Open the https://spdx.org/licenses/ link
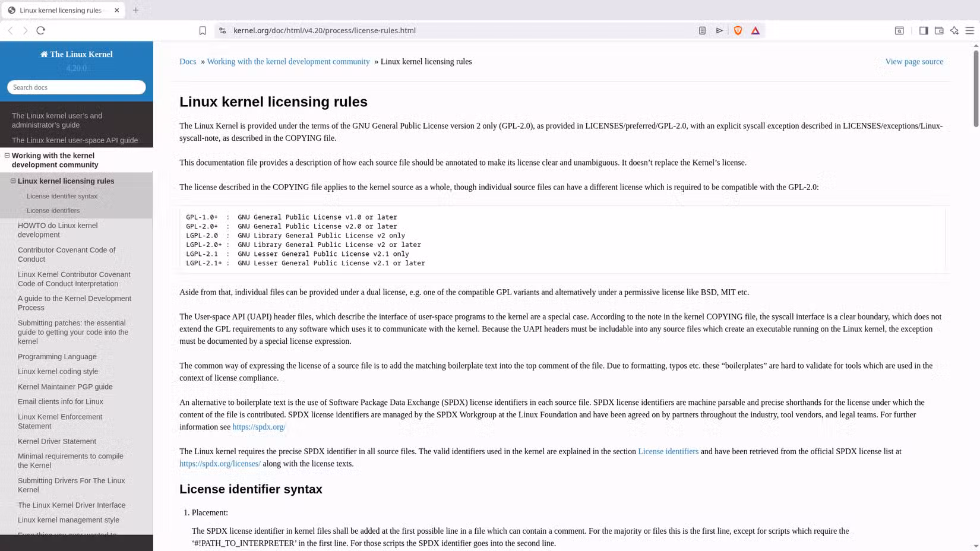Image resolution: width=980 pixels, height=551 pixels. [x=220, y=464]
